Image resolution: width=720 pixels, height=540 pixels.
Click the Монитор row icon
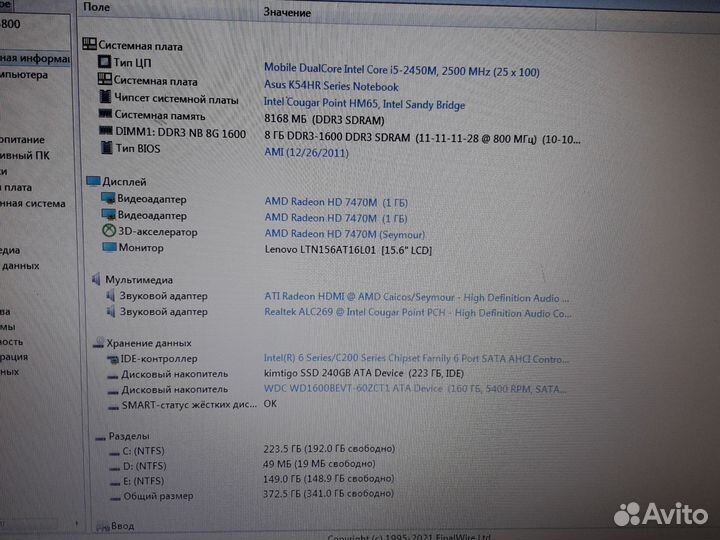coord(109,247)
